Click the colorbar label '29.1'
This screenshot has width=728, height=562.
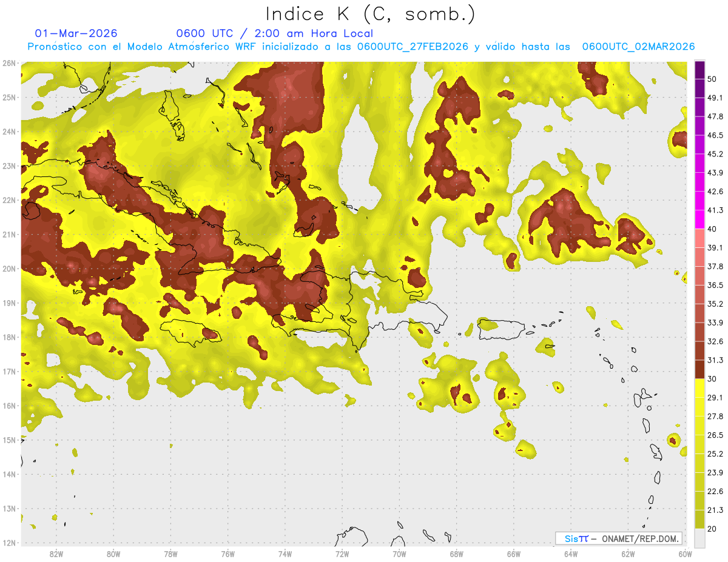[x=715, y=397]
